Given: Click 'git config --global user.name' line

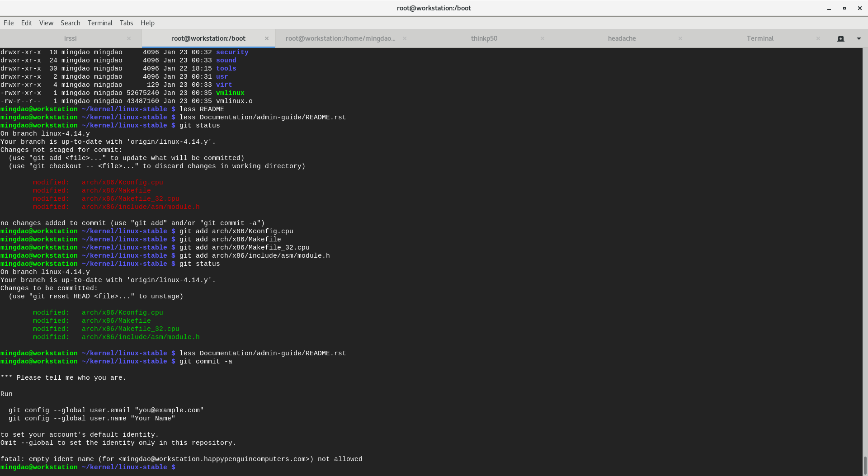Looking at the screenshot, I should [92, 419].
